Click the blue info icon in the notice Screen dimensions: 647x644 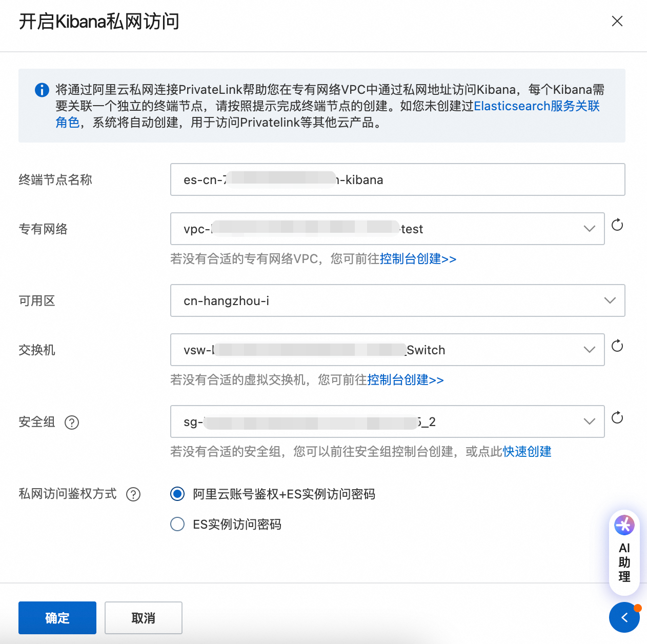[x=42, y=90]
